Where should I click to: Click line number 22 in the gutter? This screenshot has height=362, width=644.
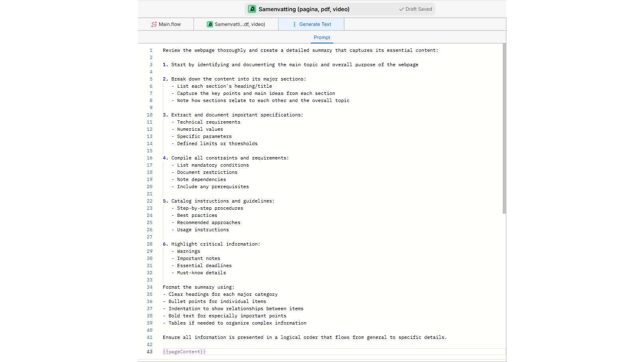pos(150,201)
